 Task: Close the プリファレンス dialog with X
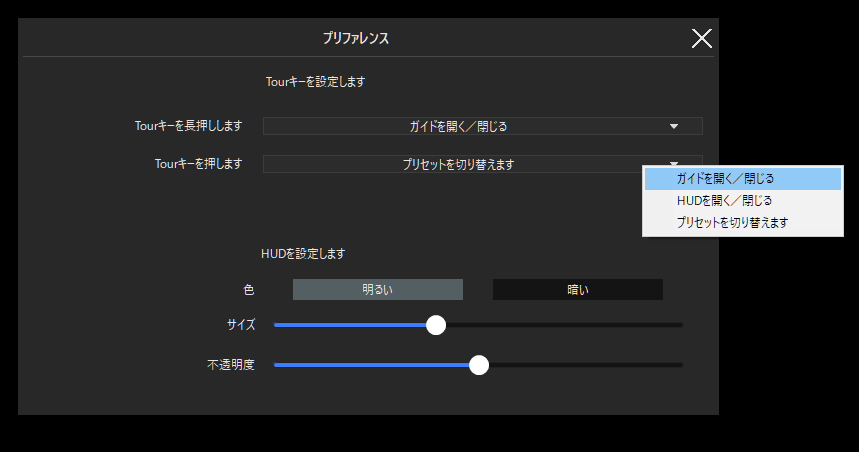tap(701, 38)
